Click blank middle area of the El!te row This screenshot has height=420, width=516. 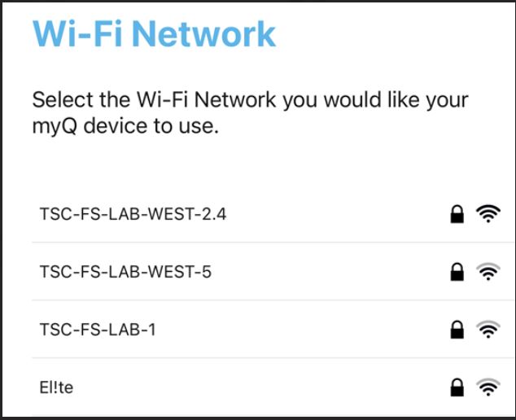pyautogui.click(x=260, y=388)
